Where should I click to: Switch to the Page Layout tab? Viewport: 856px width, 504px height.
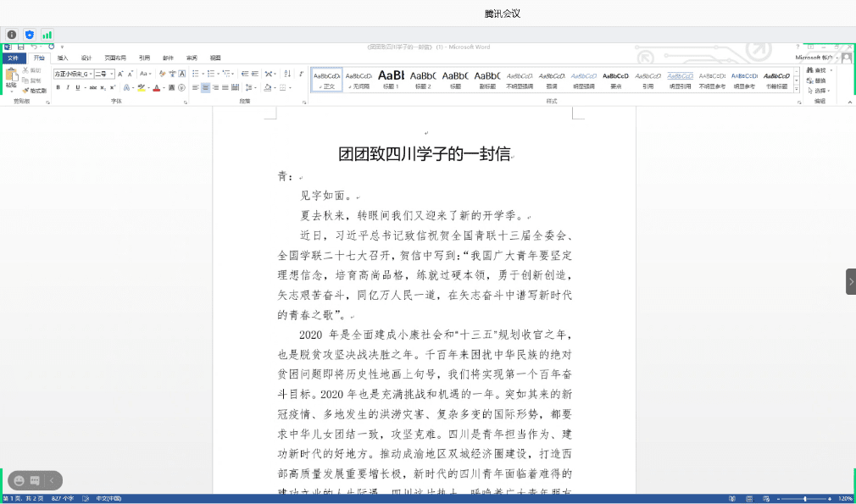click(115, 58)
